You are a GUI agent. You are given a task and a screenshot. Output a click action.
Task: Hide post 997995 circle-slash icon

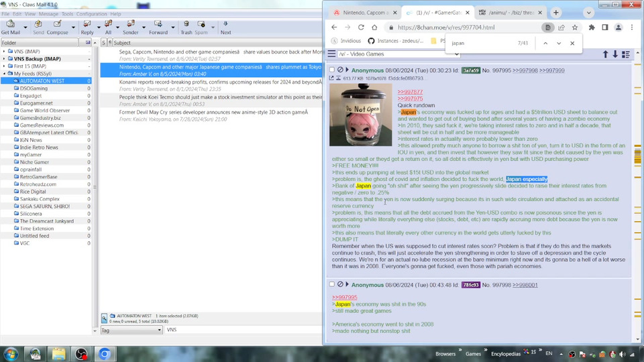click(340, 70)
